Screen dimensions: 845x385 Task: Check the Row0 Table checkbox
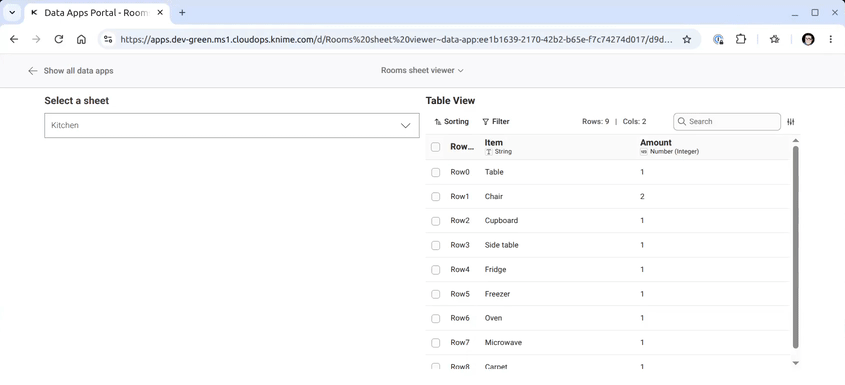[435, 173]
